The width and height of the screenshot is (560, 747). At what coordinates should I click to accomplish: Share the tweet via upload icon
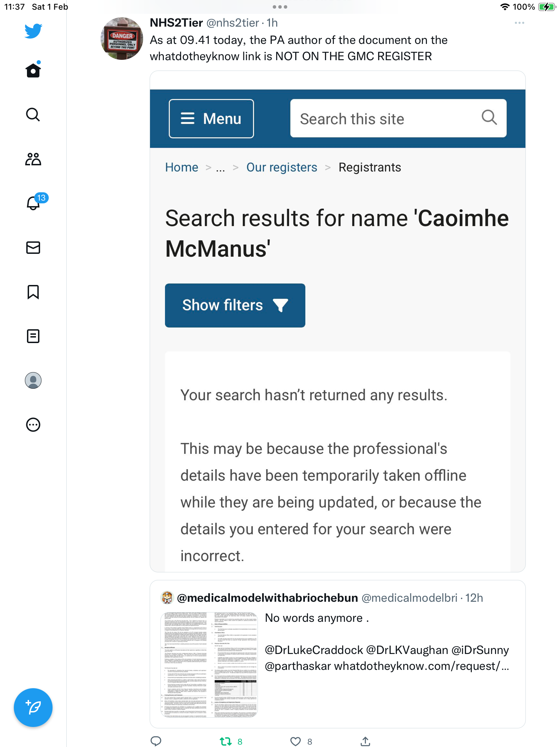pos(365,741)
